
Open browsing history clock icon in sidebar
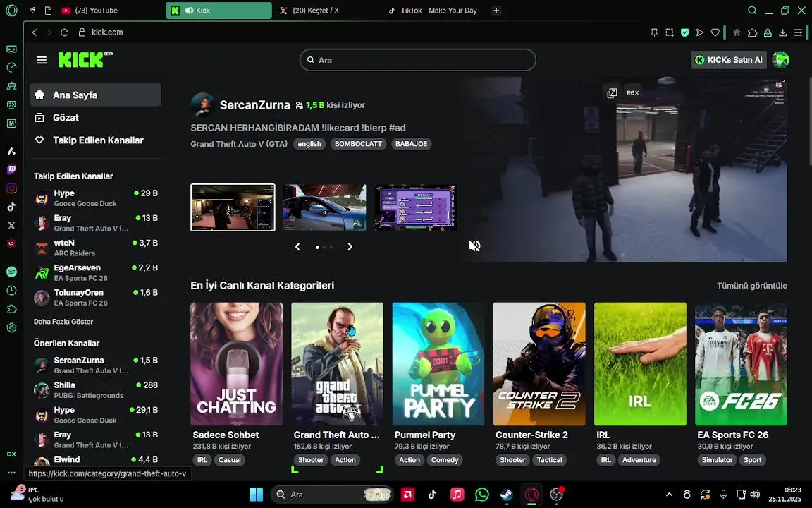pos(11,290)
